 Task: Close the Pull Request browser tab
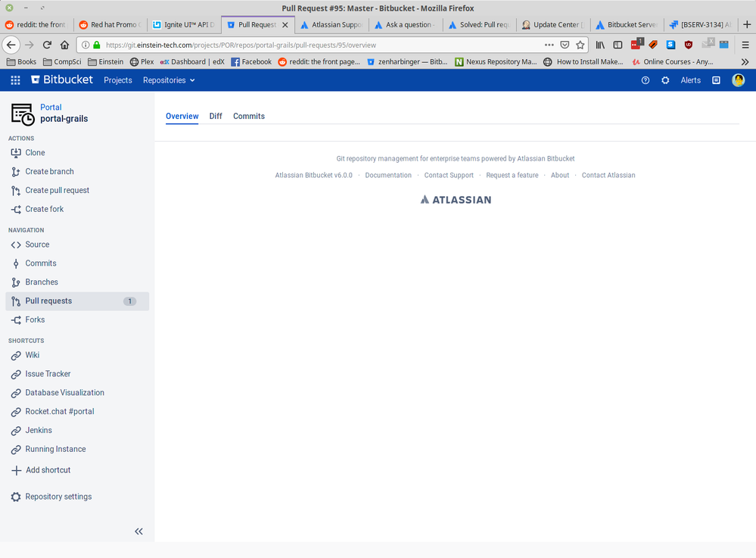click(x=285, y=24)
